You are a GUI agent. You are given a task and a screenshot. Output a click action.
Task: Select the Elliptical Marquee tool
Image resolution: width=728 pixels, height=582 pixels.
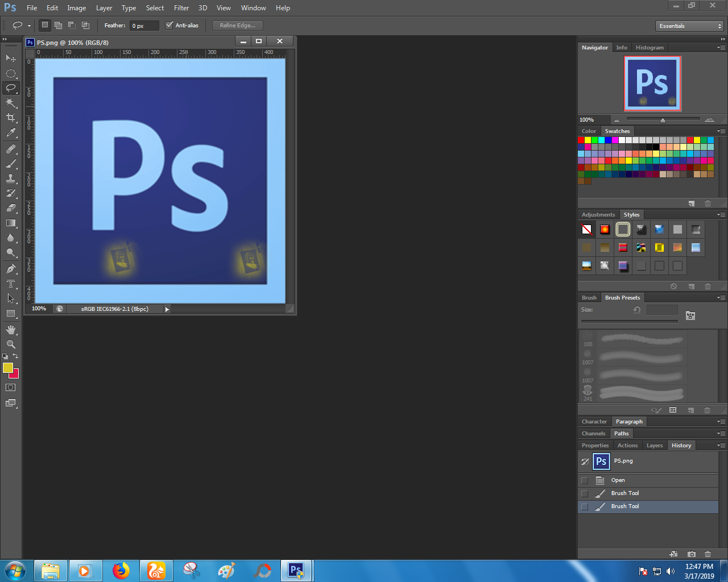coord(11,73)
